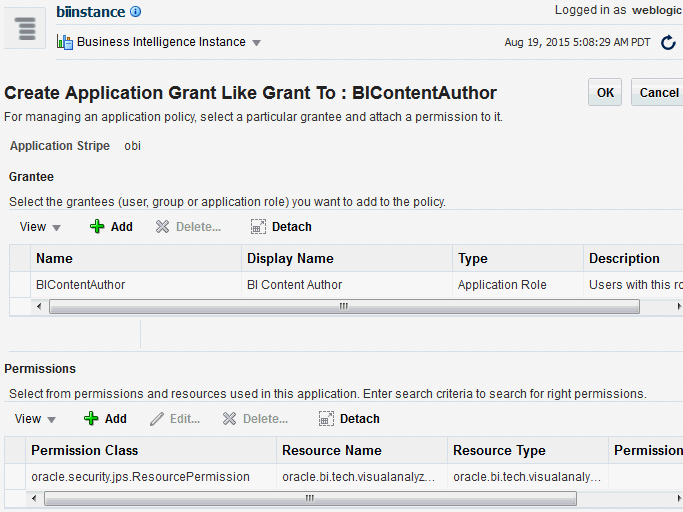
Task: Click the Description column header
Action: tap(633, 258)
